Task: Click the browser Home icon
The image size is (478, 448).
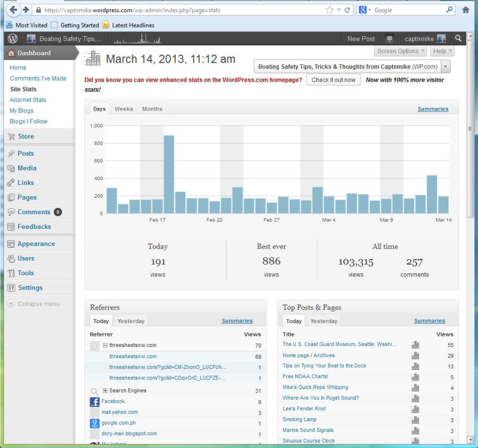Action: (x=466, y=10)
